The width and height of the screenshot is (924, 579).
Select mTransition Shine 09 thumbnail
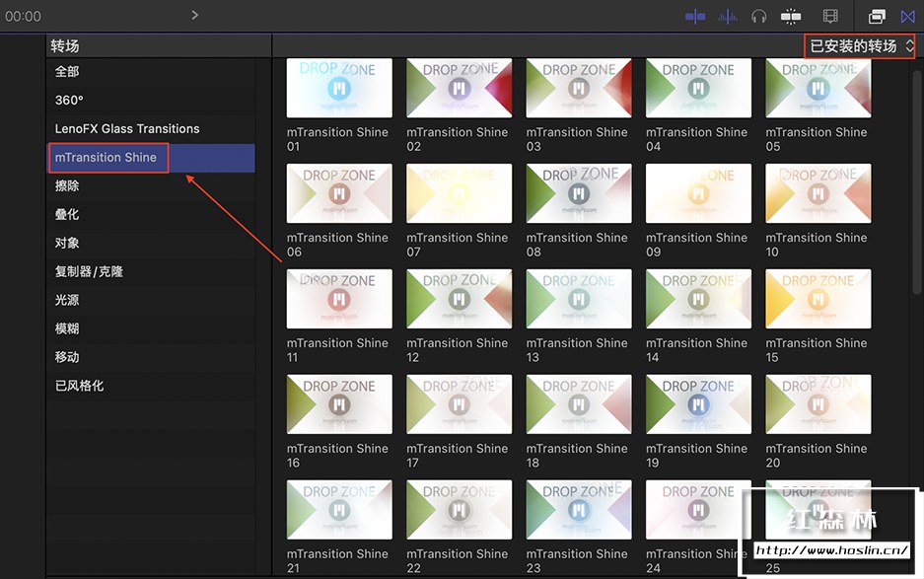coord(698,193)
